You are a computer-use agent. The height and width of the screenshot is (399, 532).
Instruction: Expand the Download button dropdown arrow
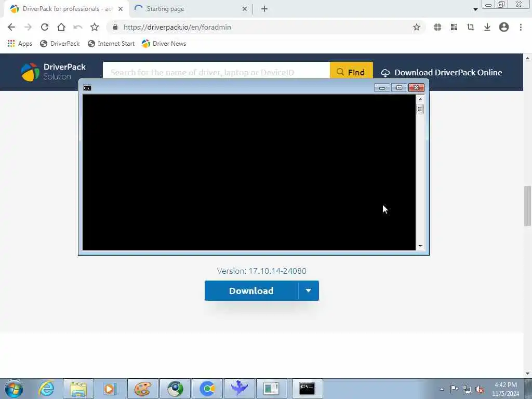tap(309, 291)
